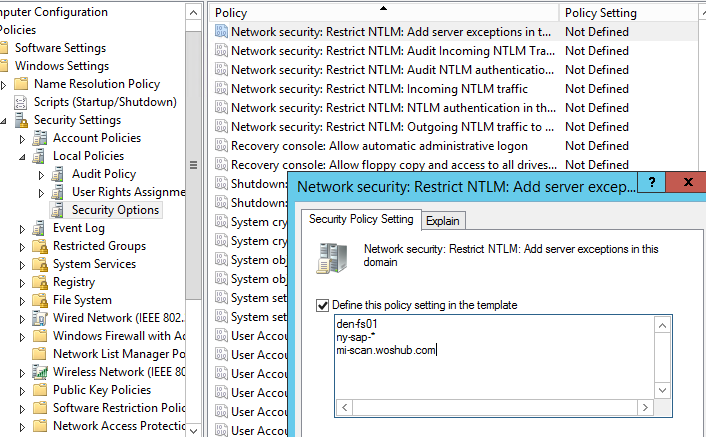Screen dimensions: 706x437
Task: Click the dialog help question mark button
Action: 652,182
